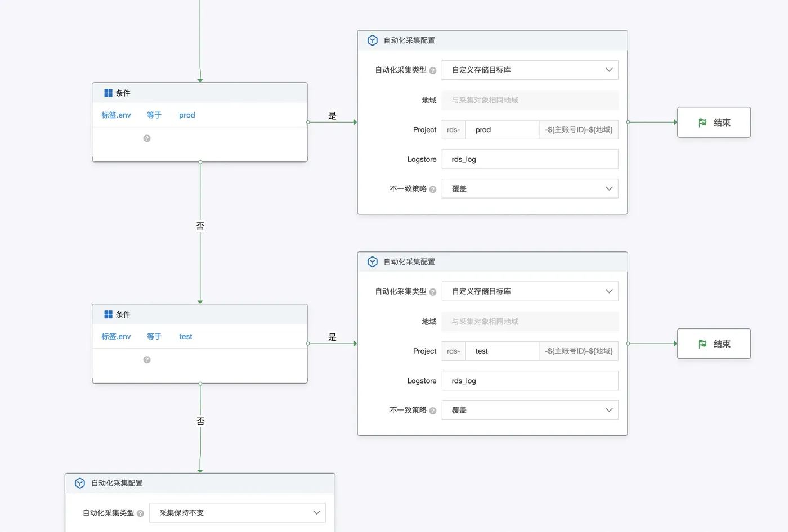The width and height of the screenshot is (788, 532).
Task: Click the Project field containing prod
Action: (503, 129)
